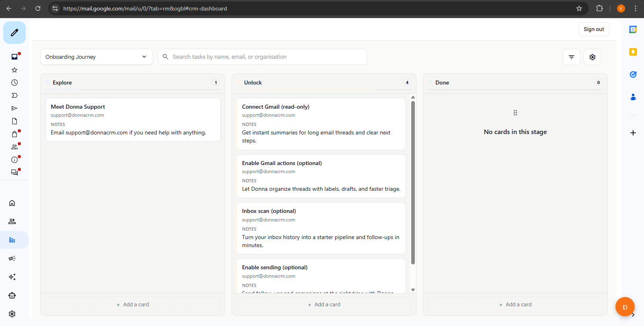Open Google Keep side panel icon
644x326 pixels.
633,52
